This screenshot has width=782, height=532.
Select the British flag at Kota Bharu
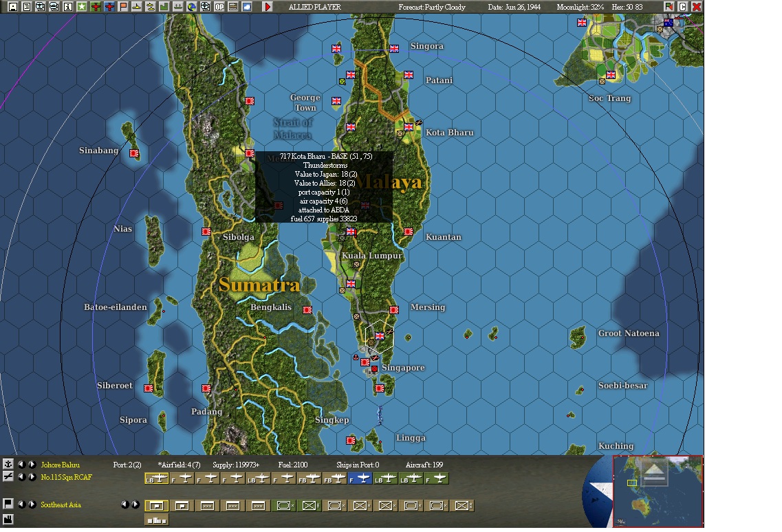pos(409,126)
